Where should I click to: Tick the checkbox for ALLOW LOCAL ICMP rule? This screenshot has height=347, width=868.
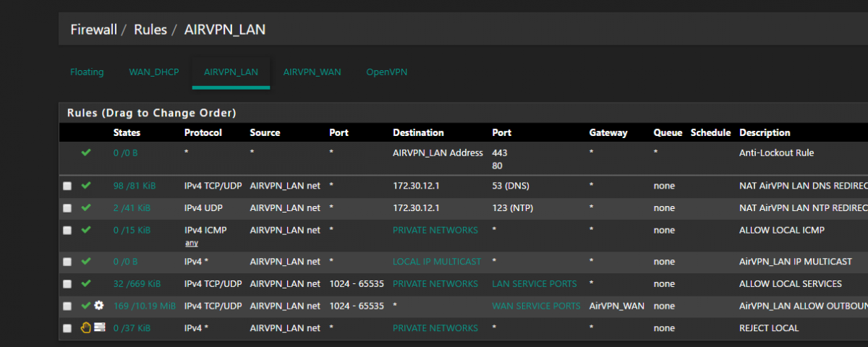pyautogui.click(x=67, y=231)
